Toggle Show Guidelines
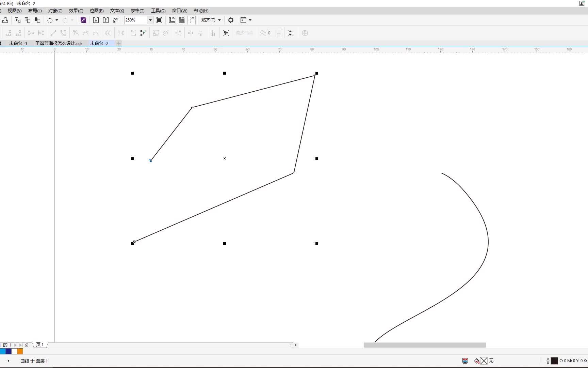588x368 pixels. coord(192,20)
